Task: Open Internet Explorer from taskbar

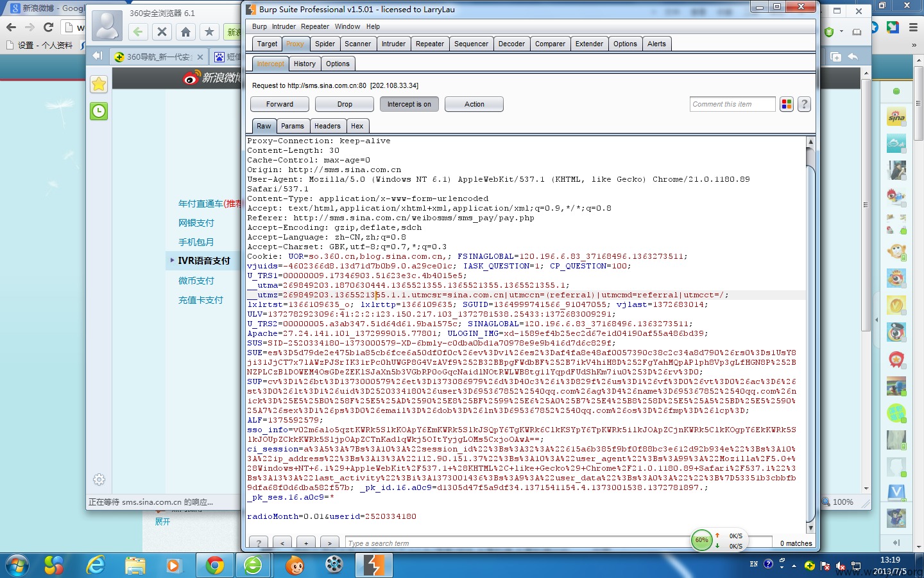Action: tap(96, 565)
